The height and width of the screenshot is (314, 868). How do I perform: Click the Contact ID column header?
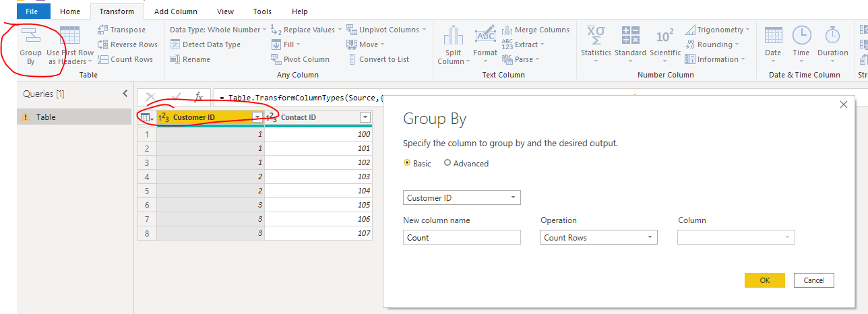pos(318,117)
